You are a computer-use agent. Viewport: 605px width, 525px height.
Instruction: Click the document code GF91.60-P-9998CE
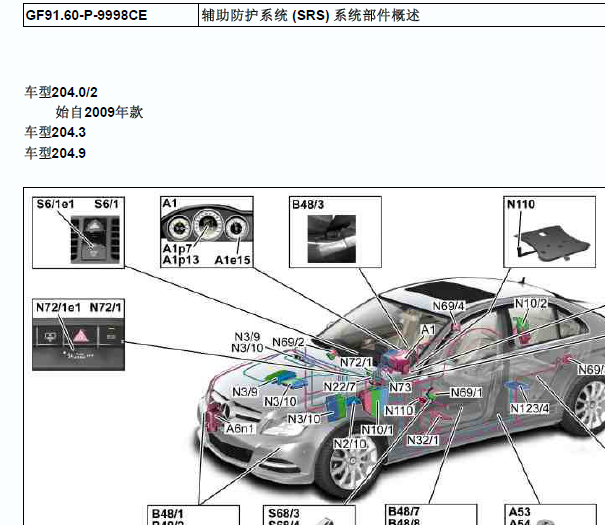pos(86,15)
